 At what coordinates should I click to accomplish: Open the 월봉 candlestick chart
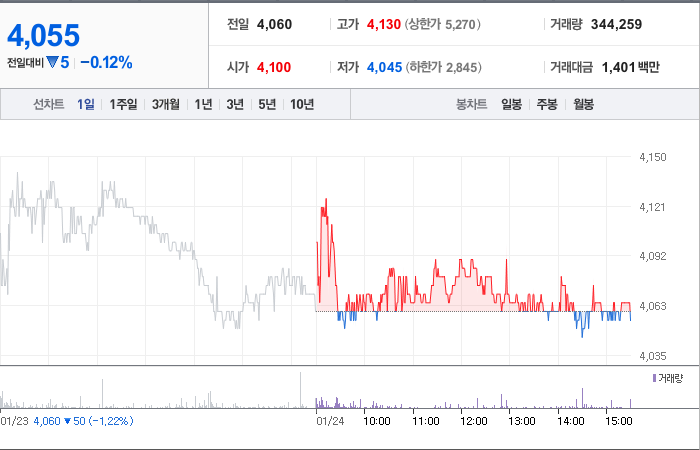point(583,104)
